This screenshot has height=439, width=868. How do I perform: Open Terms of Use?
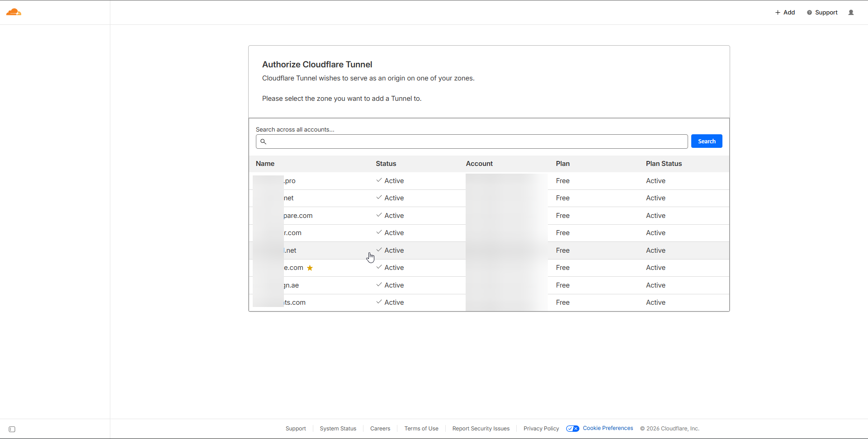[x=421, y=429]
